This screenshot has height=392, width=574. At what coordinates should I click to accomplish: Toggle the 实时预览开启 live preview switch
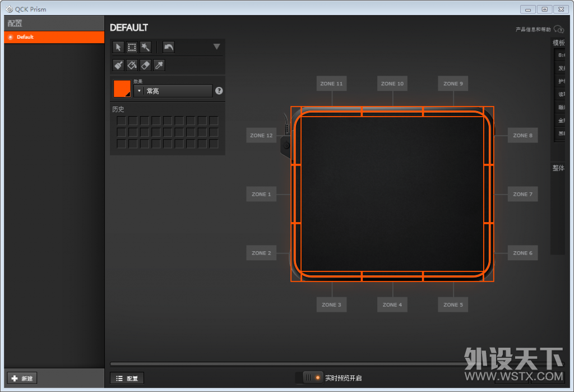coord(309,377)
